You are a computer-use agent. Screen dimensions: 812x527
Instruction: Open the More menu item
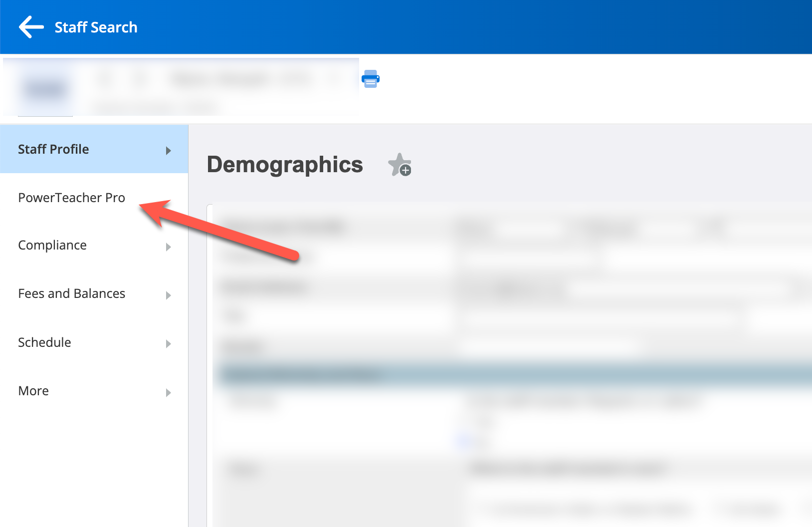pos(33,391)
